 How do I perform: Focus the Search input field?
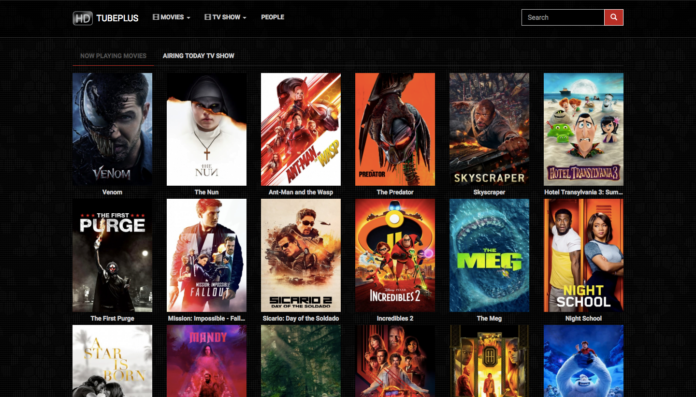(562, 17)
